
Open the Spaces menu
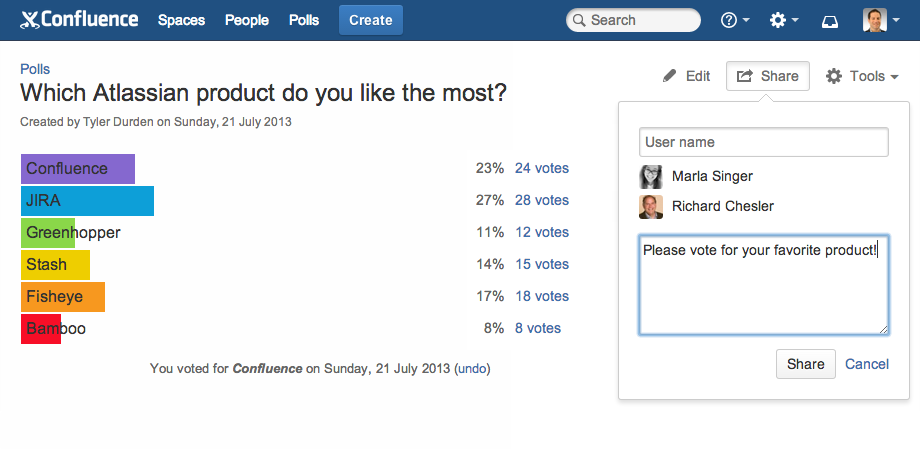[181, 20]
